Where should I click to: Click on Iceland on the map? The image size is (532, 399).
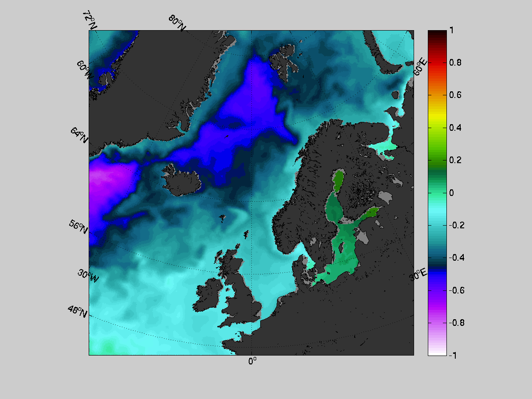coord(183,182)
